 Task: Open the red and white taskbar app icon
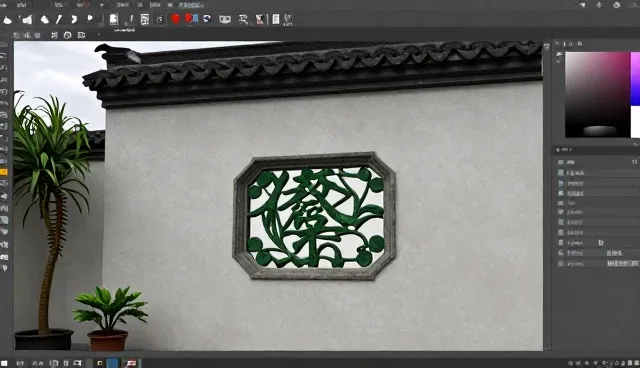pyautogui.click(x=131, y=363)
